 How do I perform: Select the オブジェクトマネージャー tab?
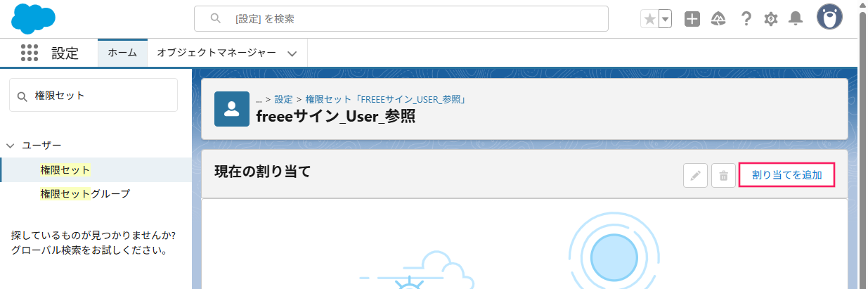point(216,53)
